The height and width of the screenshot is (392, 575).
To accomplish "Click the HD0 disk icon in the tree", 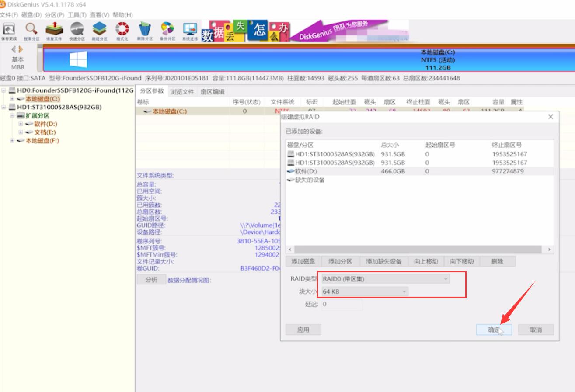I will click(x=12, y=90).
